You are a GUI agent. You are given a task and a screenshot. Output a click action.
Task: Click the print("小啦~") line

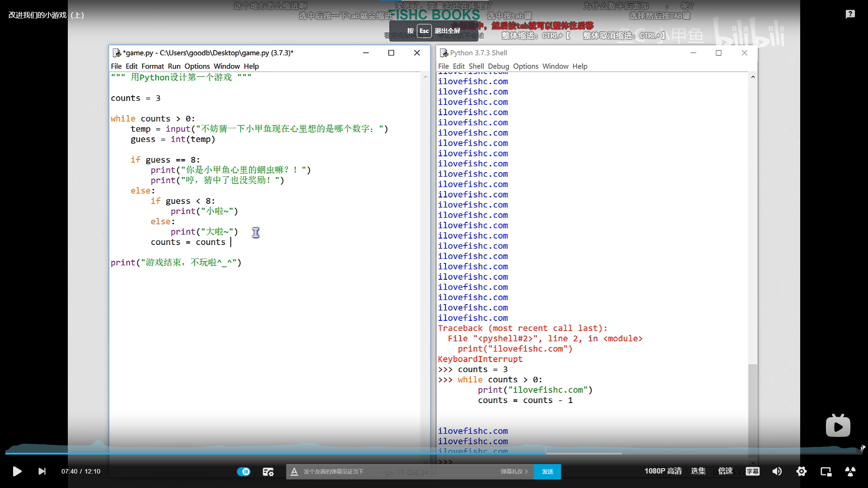click(204, 211)
